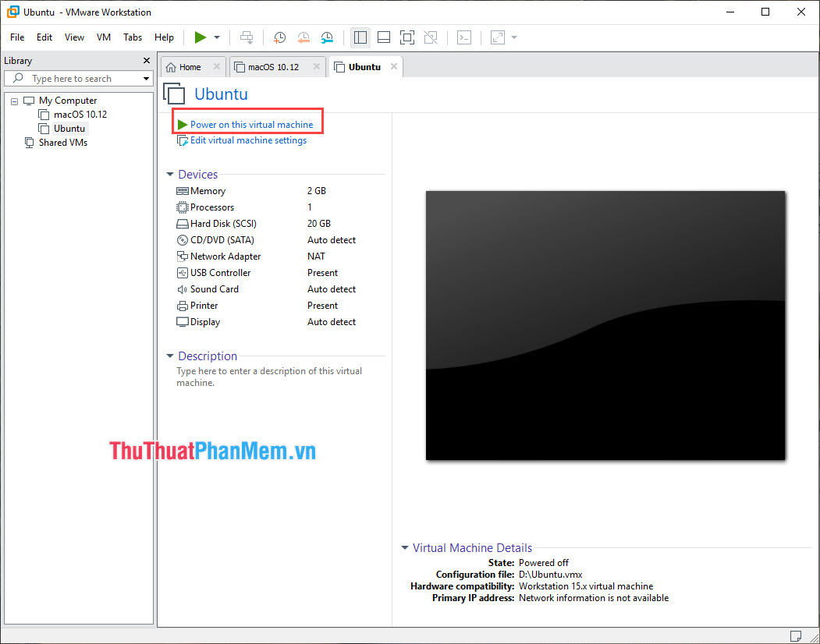Revert to snapshot using the back-arrow clock icon

click(x=304, y=37)
